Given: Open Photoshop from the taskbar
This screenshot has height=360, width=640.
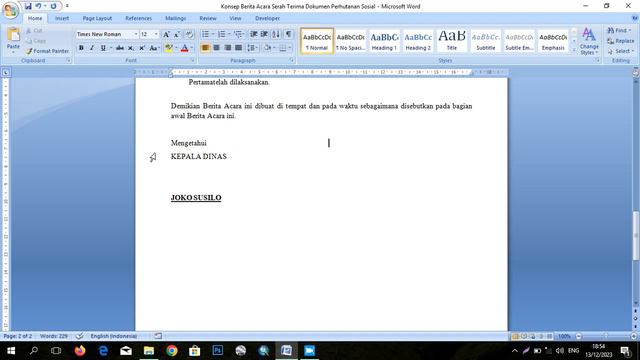Looking at the screenshot, I should pos(218,350).
